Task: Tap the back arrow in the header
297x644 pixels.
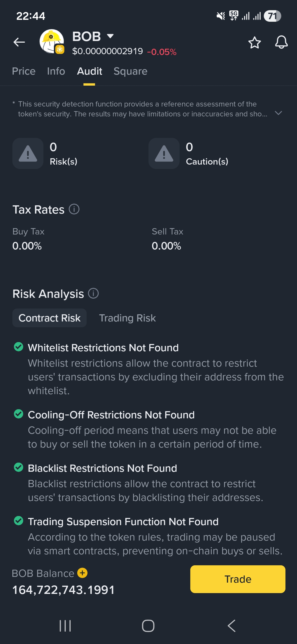Action: pyautogui.click(x=19, y=42)
